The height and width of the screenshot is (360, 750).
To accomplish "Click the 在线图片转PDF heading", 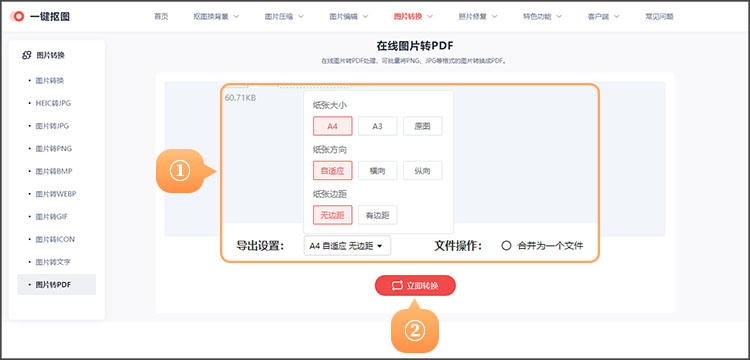I will (x=415, y=46).
